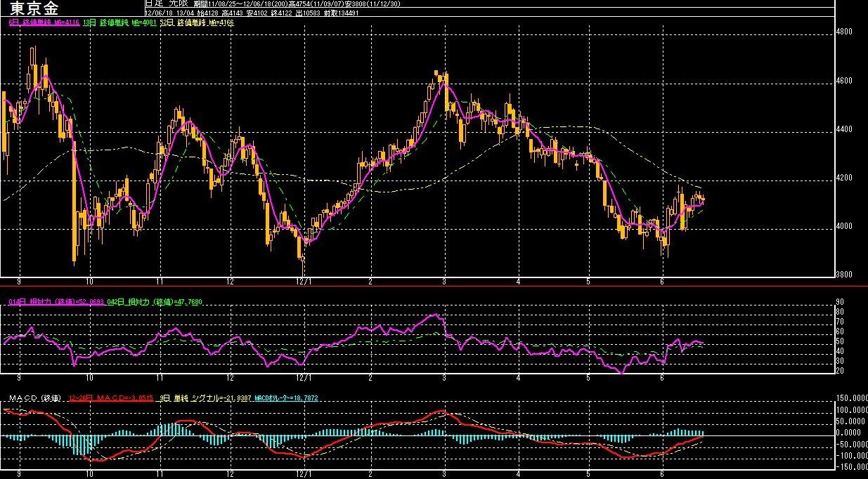The height and width of the screenshot is (479, 868).
Task: Click the 始4128 opening price text
Action: tap(208, 13)
